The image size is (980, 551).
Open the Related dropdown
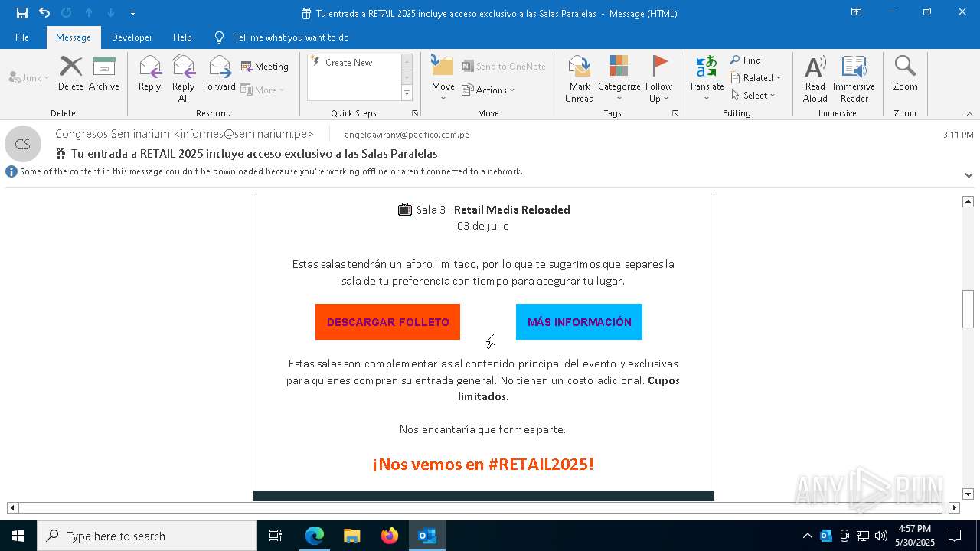click(756, 78)
